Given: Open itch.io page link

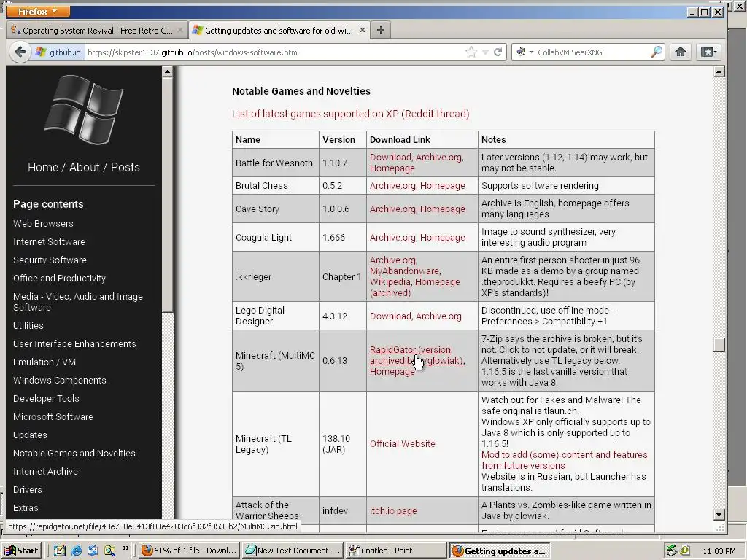Looking at the screenshot, I should point(393,510).
